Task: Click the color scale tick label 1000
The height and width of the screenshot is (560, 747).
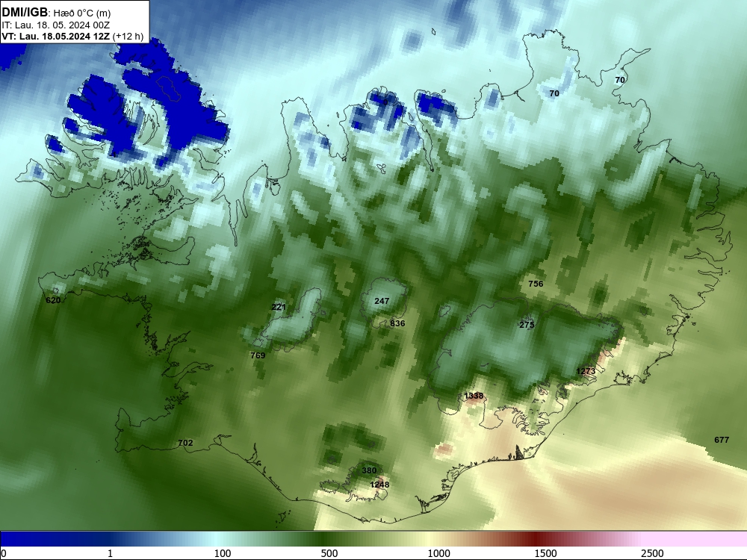Action: [x=438, y=553]
